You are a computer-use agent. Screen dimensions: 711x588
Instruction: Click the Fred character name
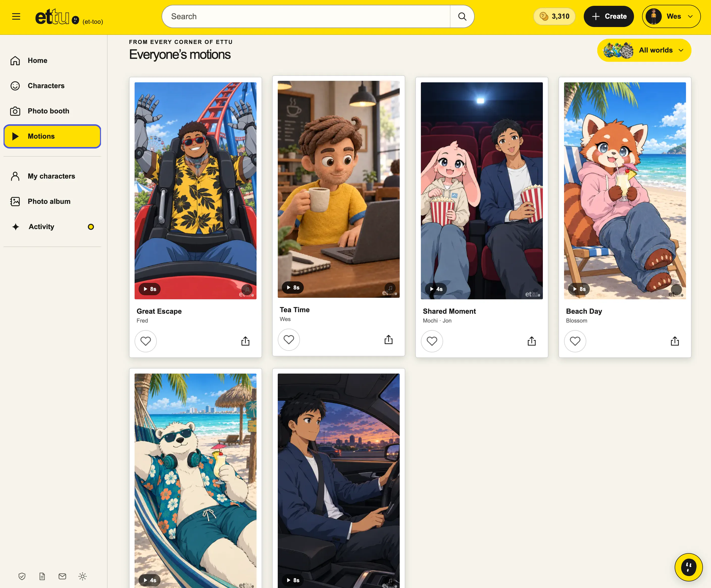[142, 321]
